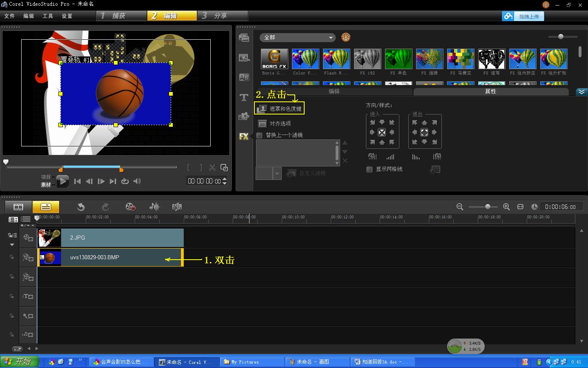The width and height of the screenshot is (588, 368).
Task: Open the 全部 filter category dropdown
Action: 298,38
